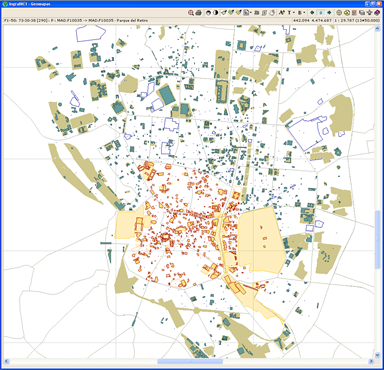Image resolution: width=384 pixels, height=370 pixels.
Task: Toggle the dark circle display mode button
Action: [x=208, y=13]
